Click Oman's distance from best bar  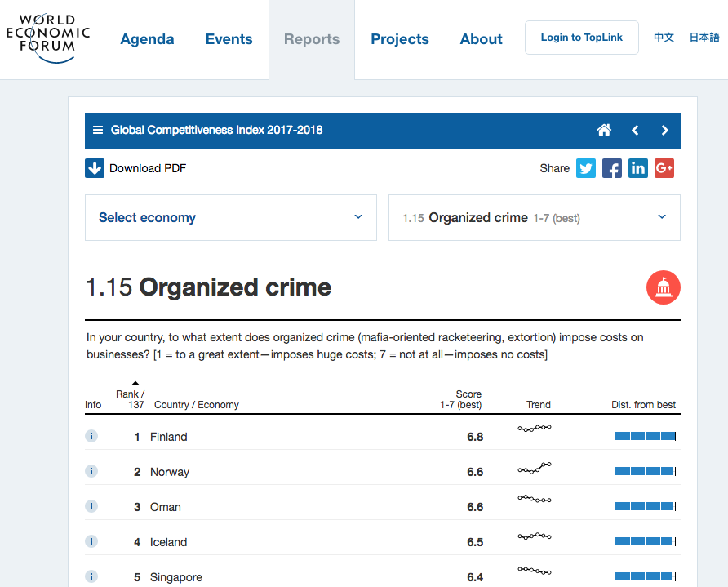click(x=645, y=506)
